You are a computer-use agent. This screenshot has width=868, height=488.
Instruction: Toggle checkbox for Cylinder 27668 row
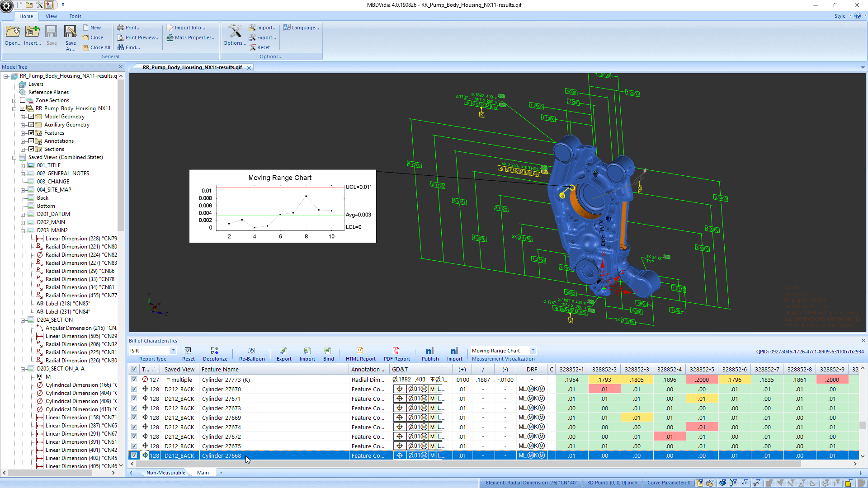tap(133, 455)
